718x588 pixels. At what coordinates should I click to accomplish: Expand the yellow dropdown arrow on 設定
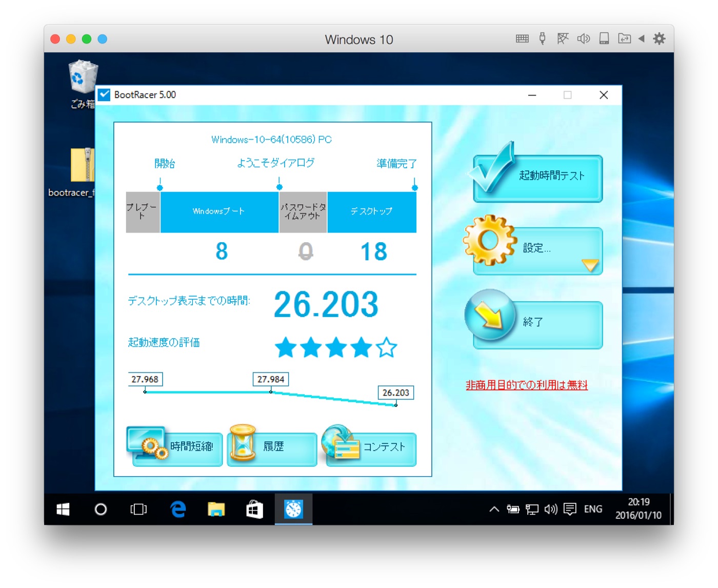pyautogui.click(x=590, y=265)
